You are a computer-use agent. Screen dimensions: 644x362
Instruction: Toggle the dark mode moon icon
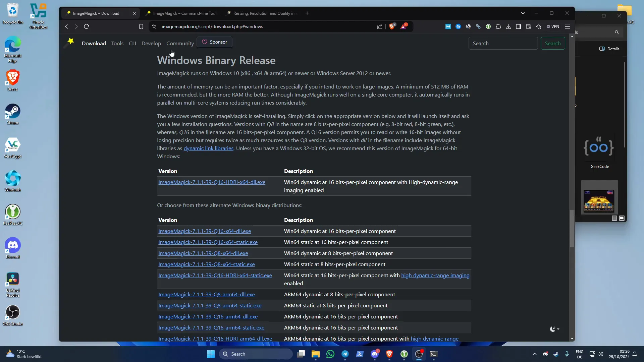[554, 329]
